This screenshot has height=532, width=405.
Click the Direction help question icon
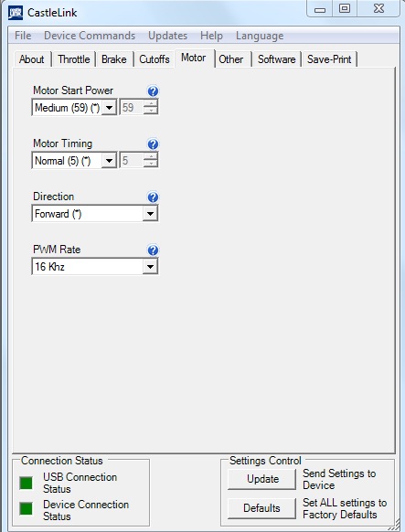(153, 197)
